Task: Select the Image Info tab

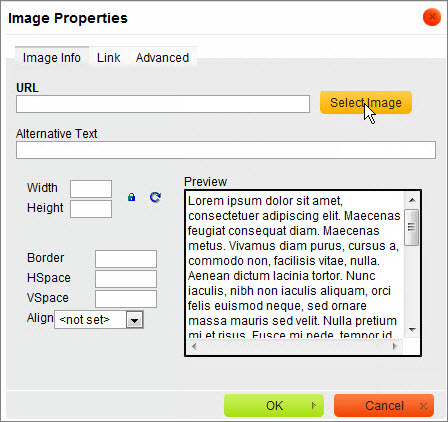Action: [52, 58]
